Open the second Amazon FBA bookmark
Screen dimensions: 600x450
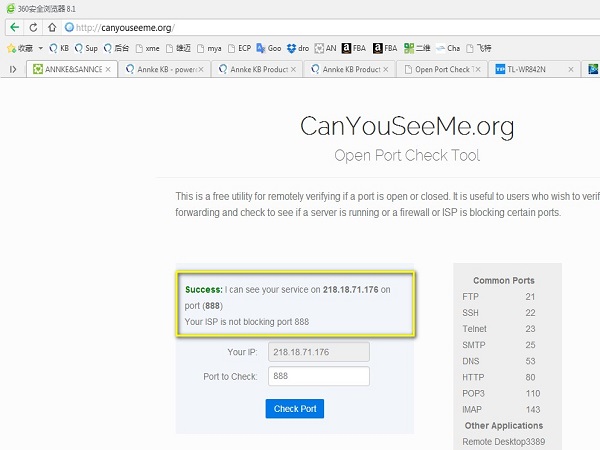click(x=385, y=48)
